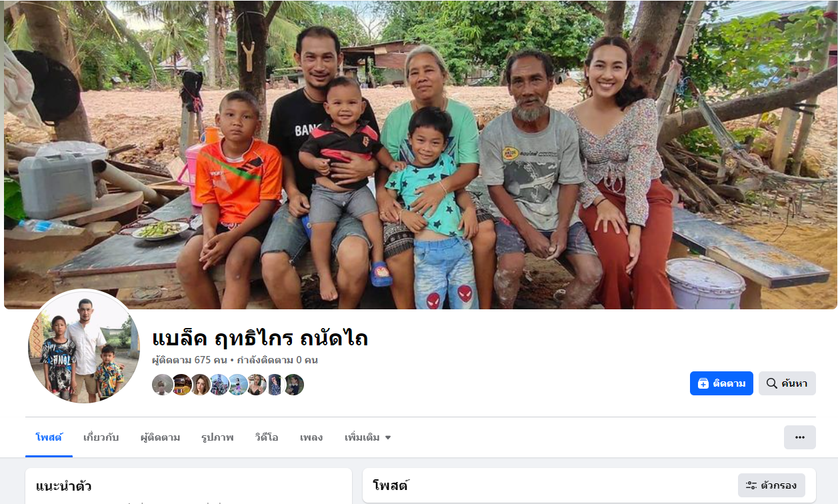Open the ค้นหา search button
Image resolution: width=838 pixels, height=504 pixels.
pyautogui.click(x=787, y=383)
